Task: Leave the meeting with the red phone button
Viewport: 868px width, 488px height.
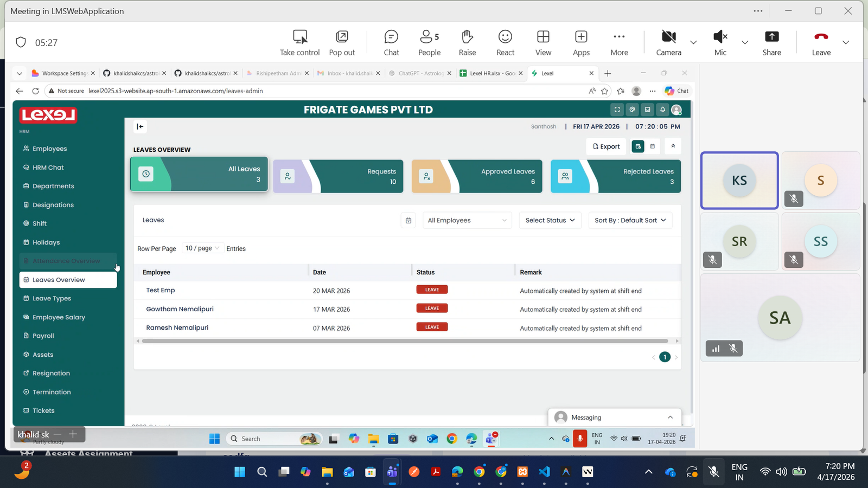Action: click(x=821, y=42)
